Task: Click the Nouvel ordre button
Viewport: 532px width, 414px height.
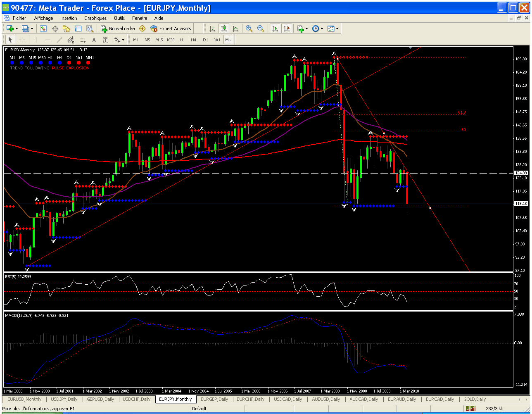Action: [118, 29]
